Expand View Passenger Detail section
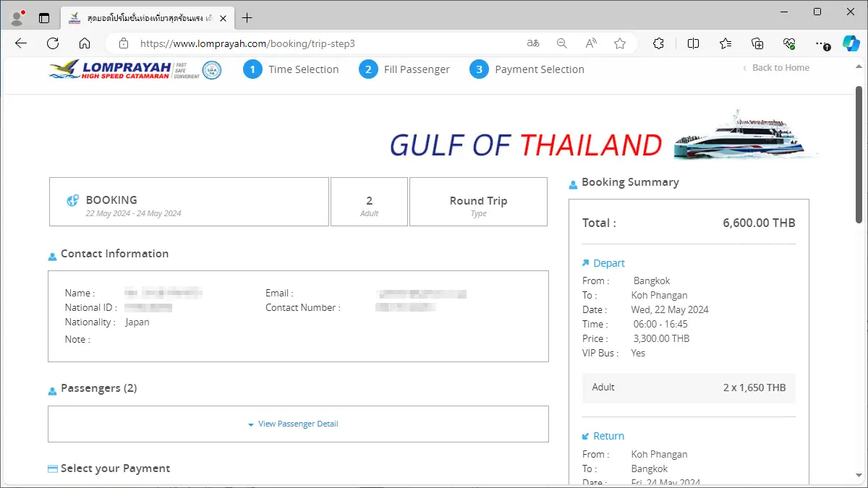This screenshot has height=488, width=868. 298,424
